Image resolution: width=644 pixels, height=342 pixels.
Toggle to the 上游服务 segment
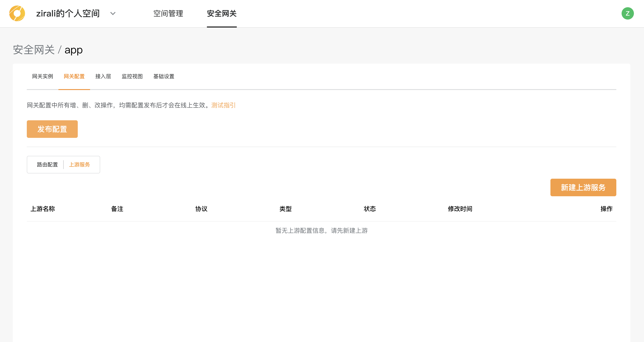(80, 165)
